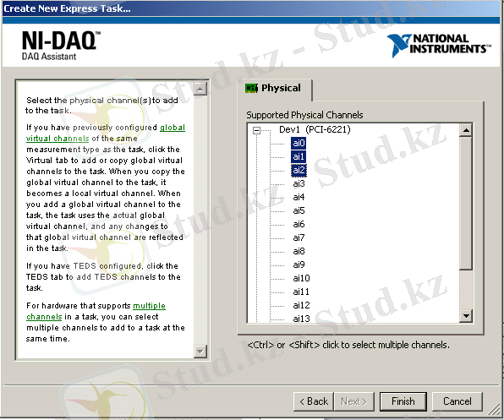Select channel ai7
504x420 pixels.
[299, 237]
